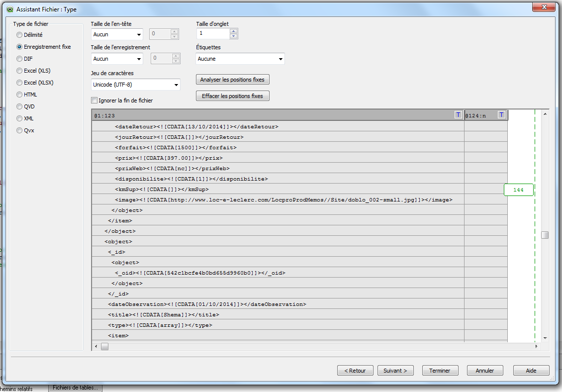Enable Ignorer la fin de fichier
The width and height of the screenshot is (562, 392).
[x=94, y=100]
